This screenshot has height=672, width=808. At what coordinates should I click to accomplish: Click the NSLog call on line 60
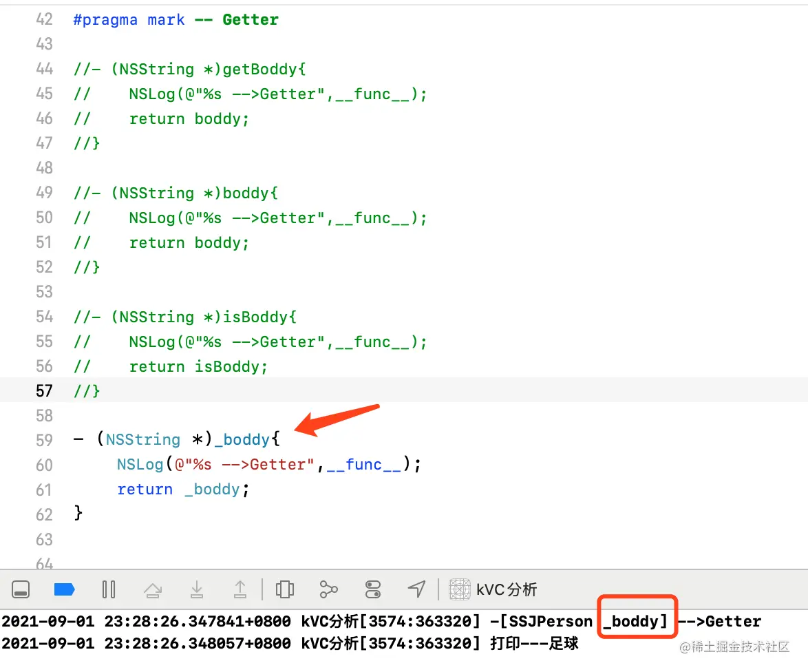tap(269, 464)
